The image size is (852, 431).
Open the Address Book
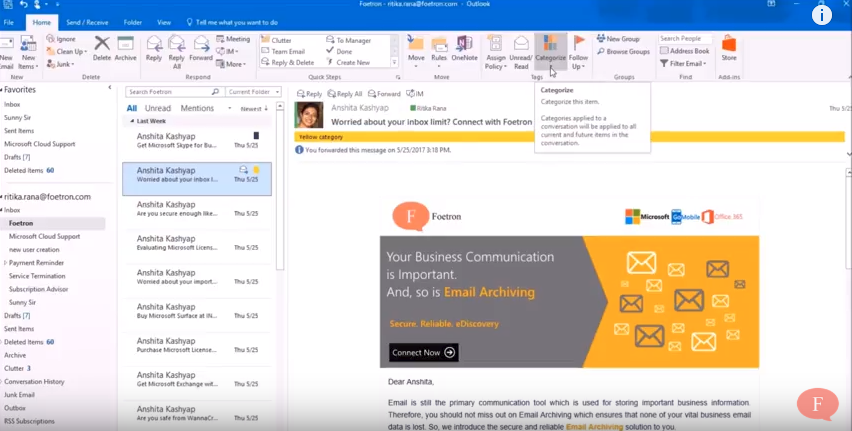tap(685, 51)
